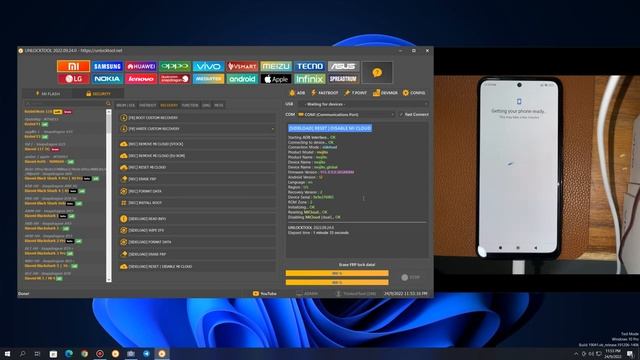Select the MediaTek brand logo
Screen dimensions: 640x360
click(208, 79)
